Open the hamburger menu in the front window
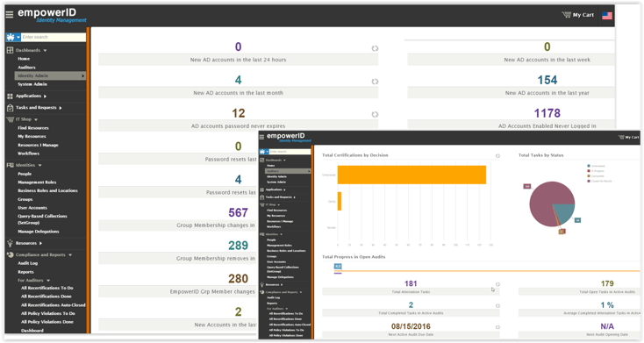644x343 pixels. (261, 137)
